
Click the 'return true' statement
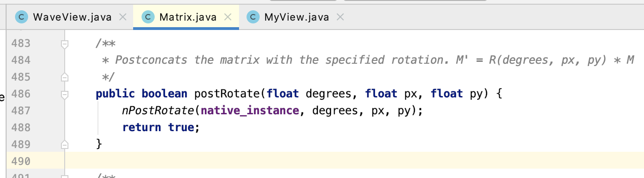point(161,127)
